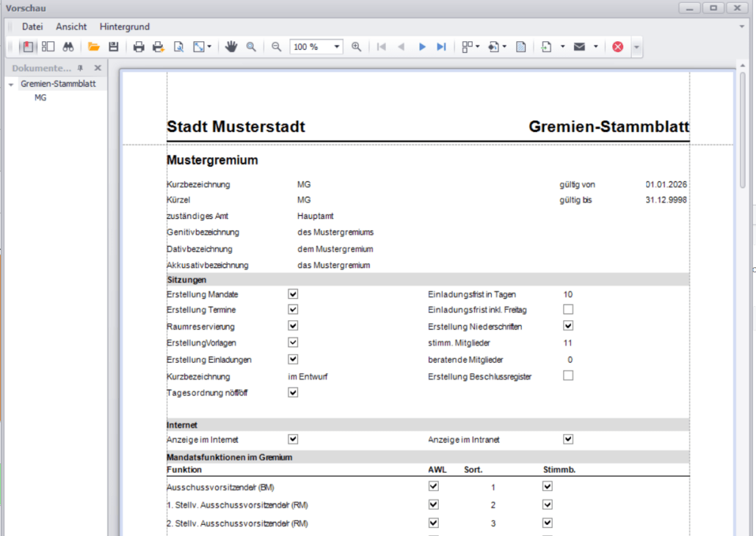Viewport: 756px width, 536px height.
Task: Click the print icon in toolbar
Action: click(139, 47)
